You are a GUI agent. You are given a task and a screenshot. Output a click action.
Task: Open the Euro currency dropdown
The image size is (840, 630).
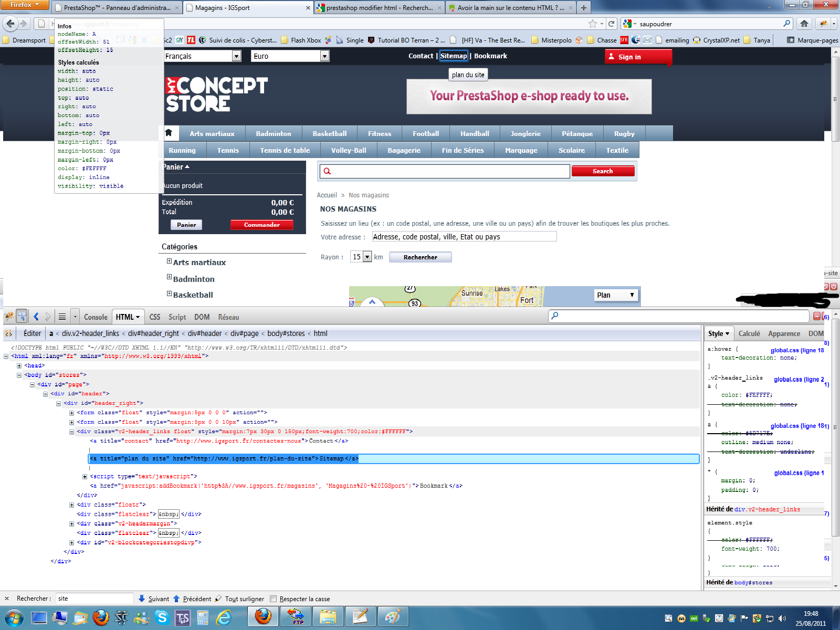pos(290,56)
